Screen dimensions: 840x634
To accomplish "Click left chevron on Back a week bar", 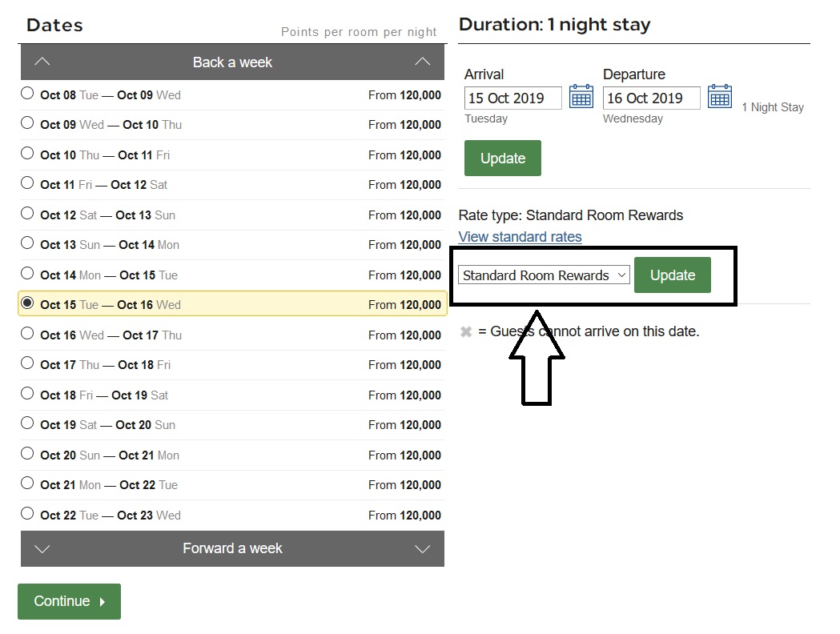I will pyautogui.click(x=42, y=62).
